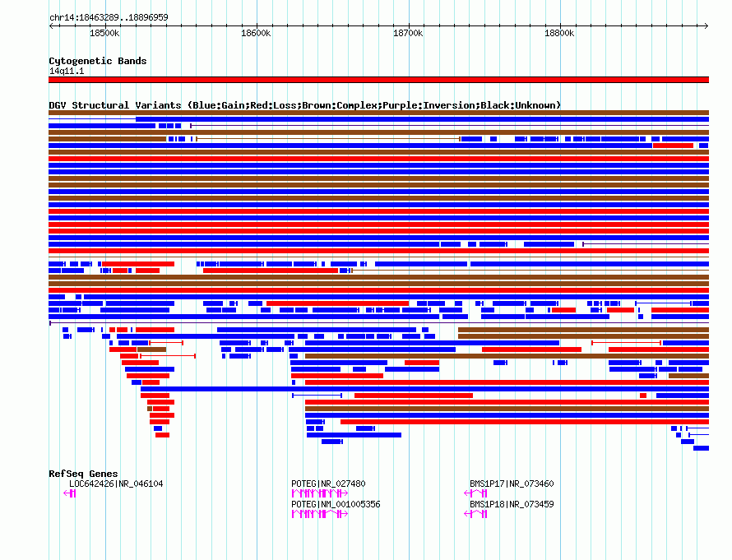Click the 14q11.1 band label

tap(67, 71)
